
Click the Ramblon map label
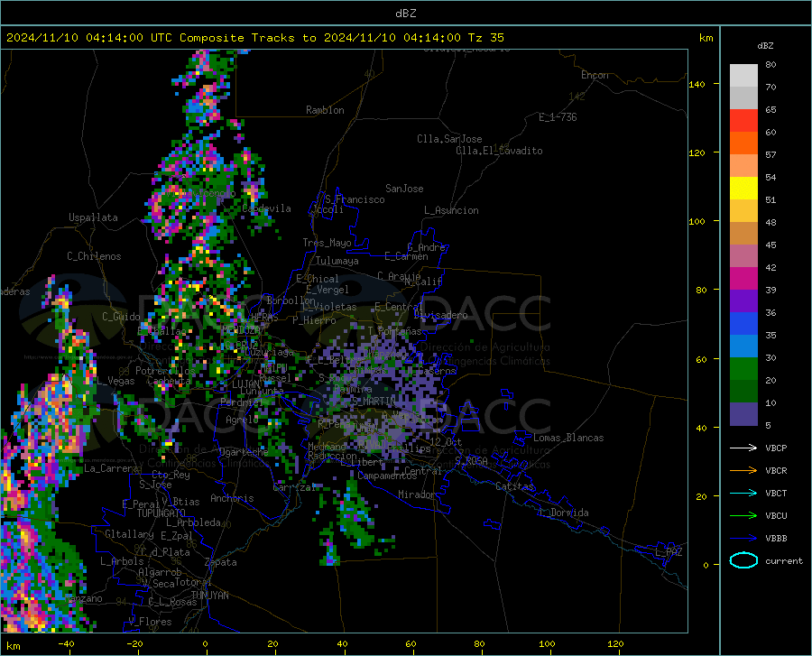(325, 110)
